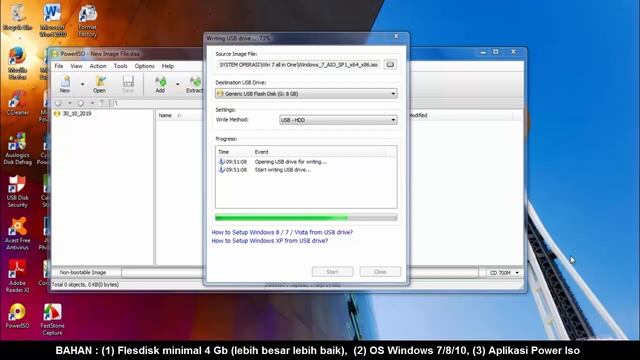The width and height of the screenshot is (640, 360).
Task: Click Event column header in progress log
Action: [x=262, y=152]
